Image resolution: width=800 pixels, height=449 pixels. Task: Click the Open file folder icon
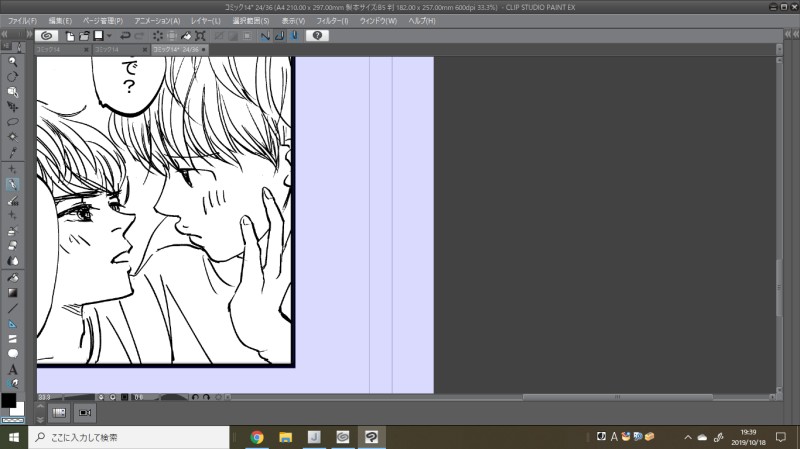pos(84,36)
